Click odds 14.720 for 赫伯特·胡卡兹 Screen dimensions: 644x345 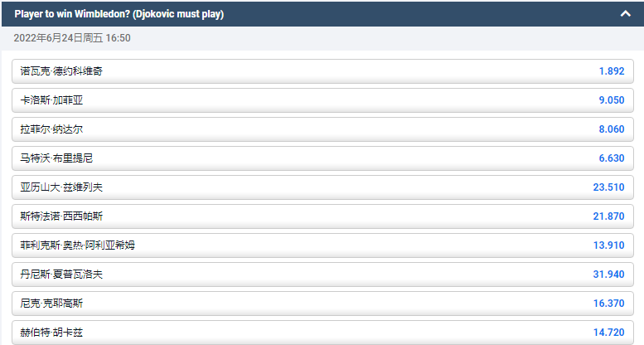pos(608,333)
